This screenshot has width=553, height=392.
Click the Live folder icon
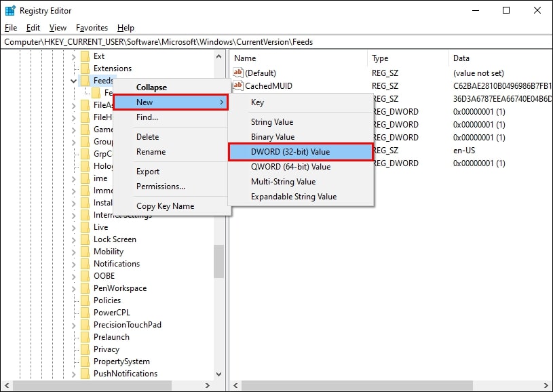[x=85, y=227]
